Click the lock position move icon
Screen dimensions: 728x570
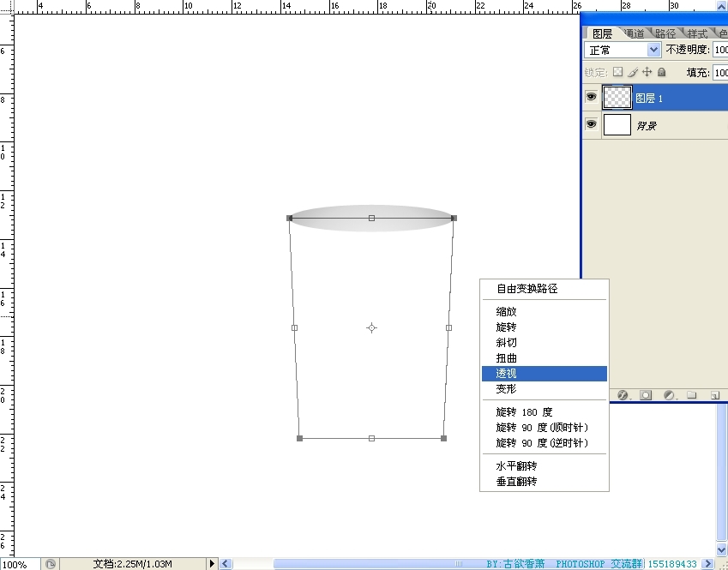(x=647, y=73)
